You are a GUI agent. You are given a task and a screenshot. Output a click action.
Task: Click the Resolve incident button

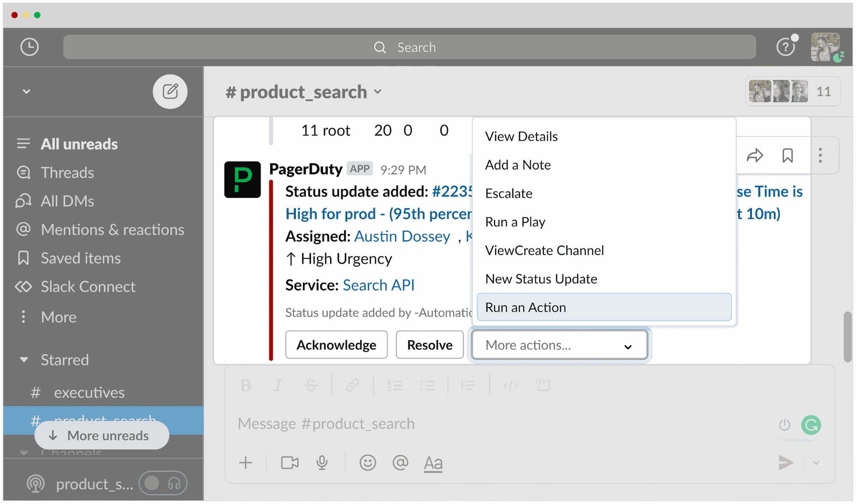pos(430,345)
